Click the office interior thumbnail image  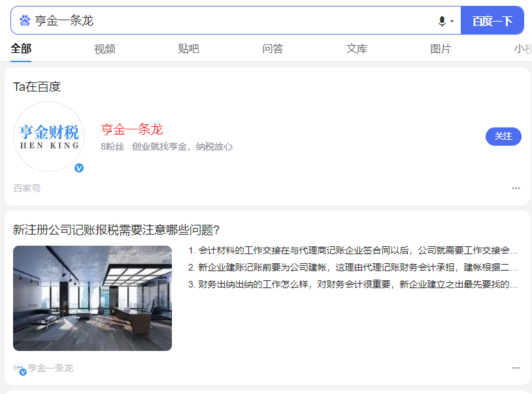92,298
